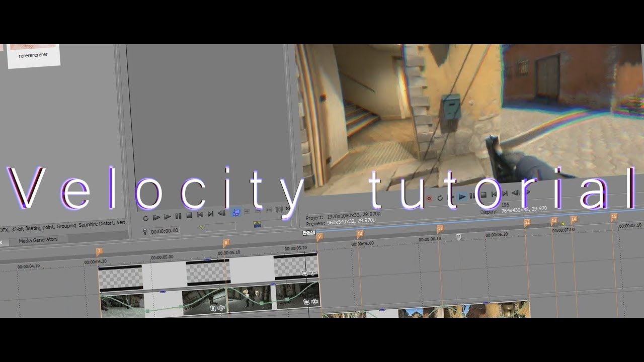This screenshot has width=644, height=362.
Task: Toggle loop playback in the Trimmer transport
Action: [145, 218]
